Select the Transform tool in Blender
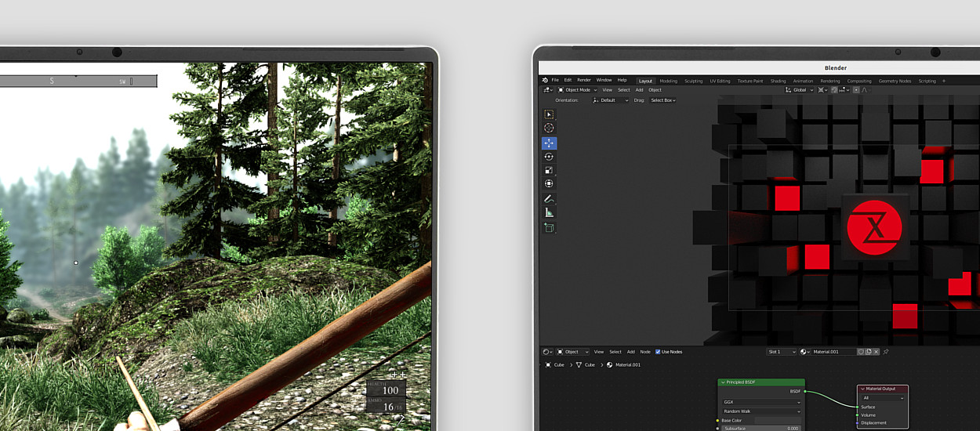The width and height of the screenshot is (980, 431). point(549,183)
